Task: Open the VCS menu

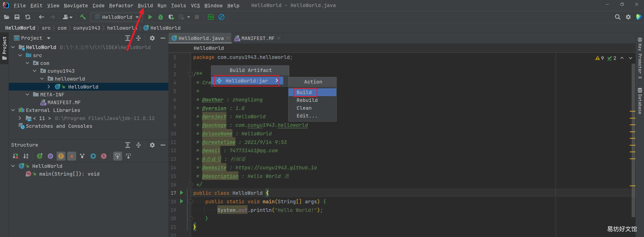Action: [x=195, y=6]
